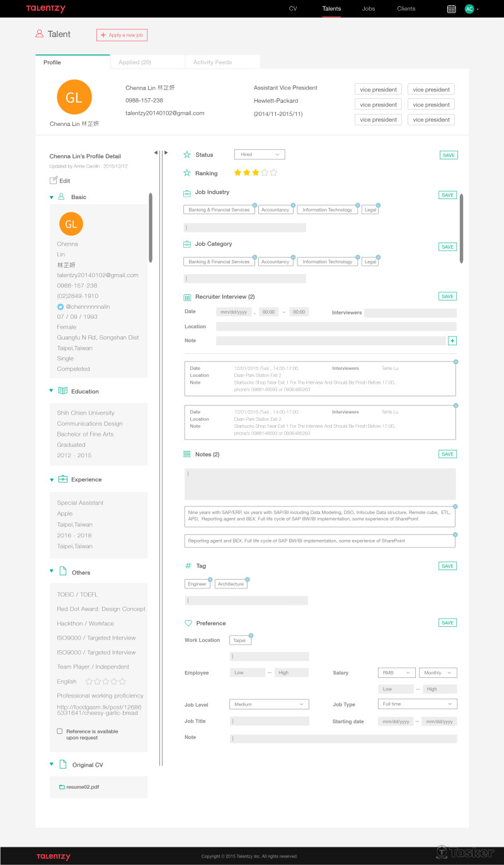Set ranking to the fourth star
This screenshot has height=865, width=504.
click(x=265, y=173)
